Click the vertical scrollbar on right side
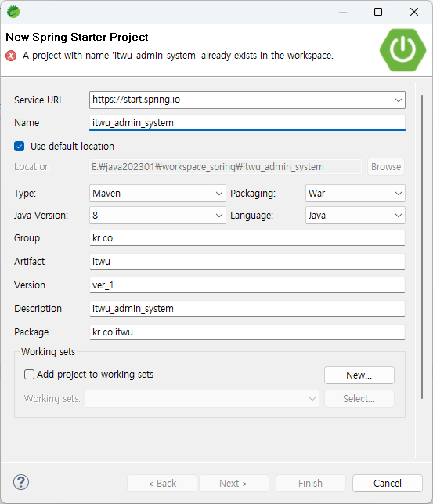This screenshot has height=504, width=433. point(422,247)
